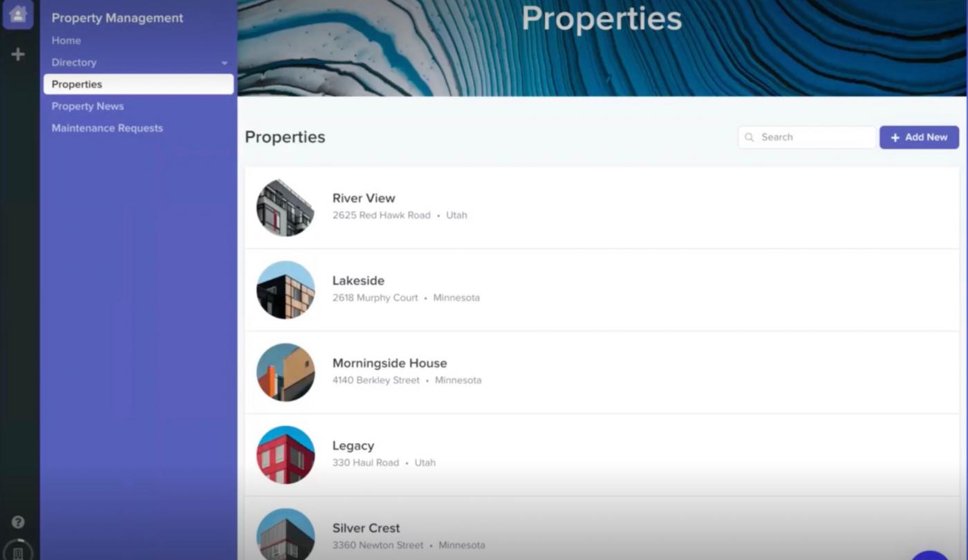Click the Minnesota label on Lakeside row
The height and width of the screenshot is (560, 968).
[x=456, y=298]
